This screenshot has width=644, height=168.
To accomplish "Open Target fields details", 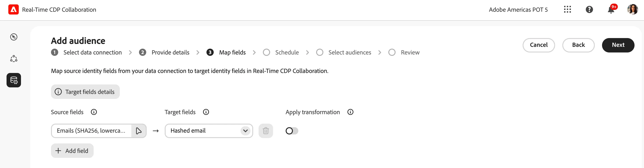I will (85, 92).
